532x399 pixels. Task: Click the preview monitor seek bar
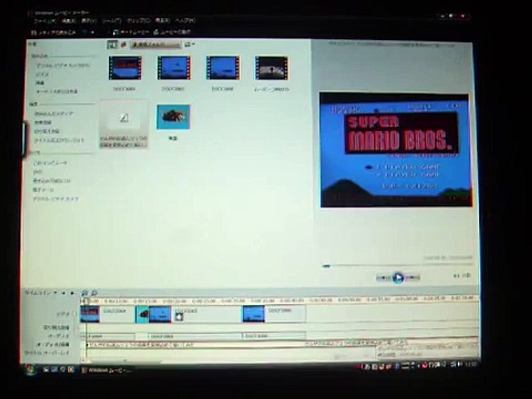pyautogui.click(x=397, y=266)
